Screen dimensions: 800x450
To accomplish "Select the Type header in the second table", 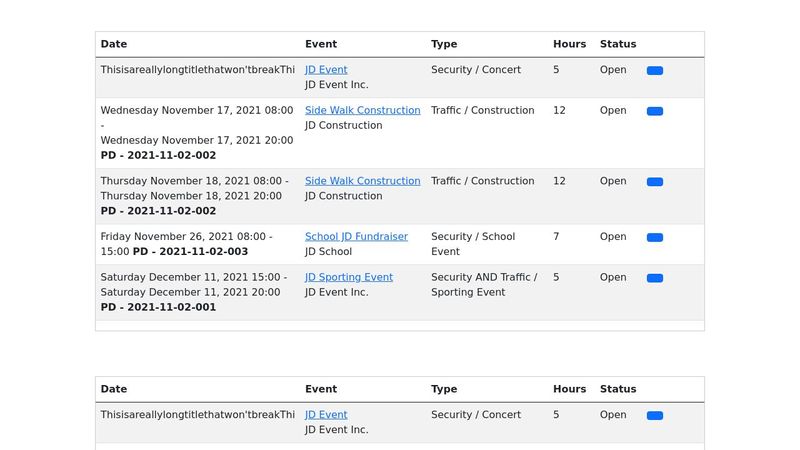I will (x=444, y=389).
